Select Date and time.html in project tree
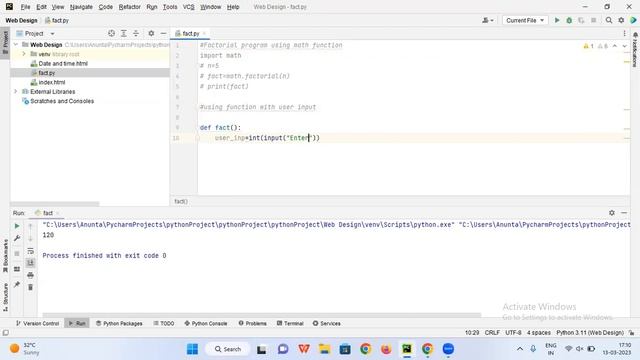This screenshot has width=640, height=360. tap(63, 63)
